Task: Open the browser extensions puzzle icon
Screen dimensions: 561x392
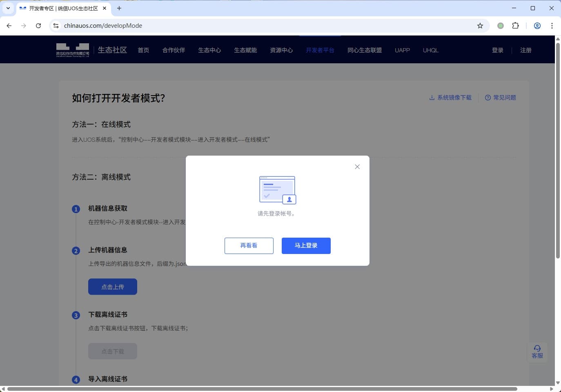Action: tap(515, 26)
